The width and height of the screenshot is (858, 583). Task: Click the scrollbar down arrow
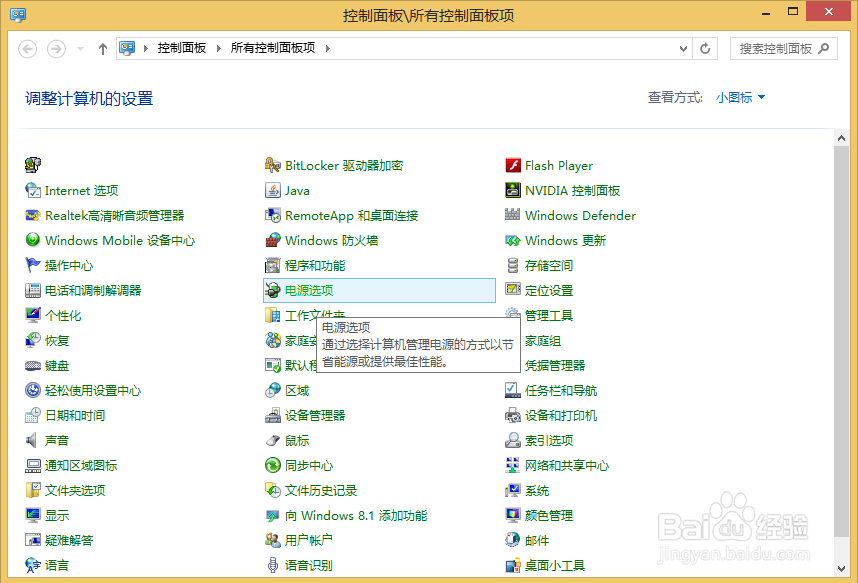(x=842, y=568)
